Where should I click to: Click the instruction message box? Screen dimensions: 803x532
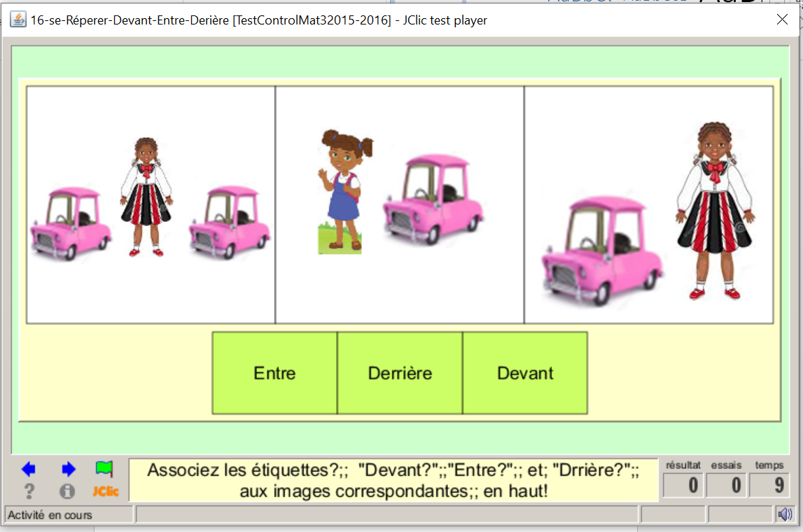(393, 480)
